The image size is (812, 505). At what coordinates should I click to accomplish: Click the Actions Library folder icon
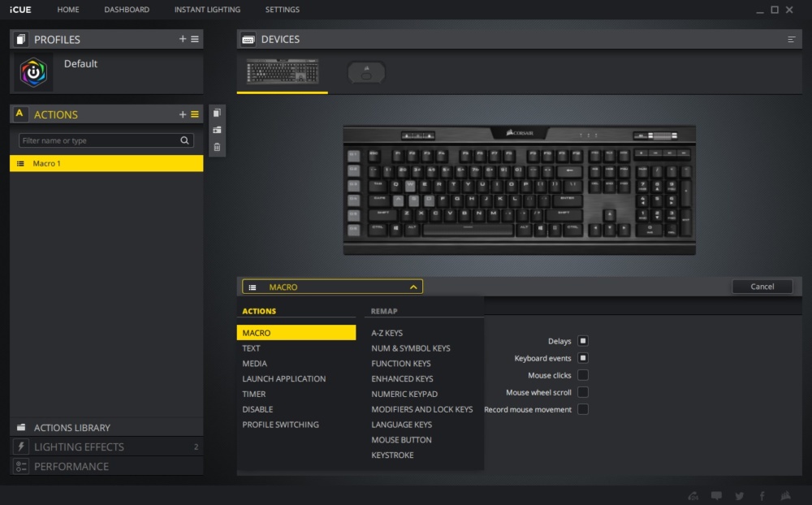[x=21, y=427]
